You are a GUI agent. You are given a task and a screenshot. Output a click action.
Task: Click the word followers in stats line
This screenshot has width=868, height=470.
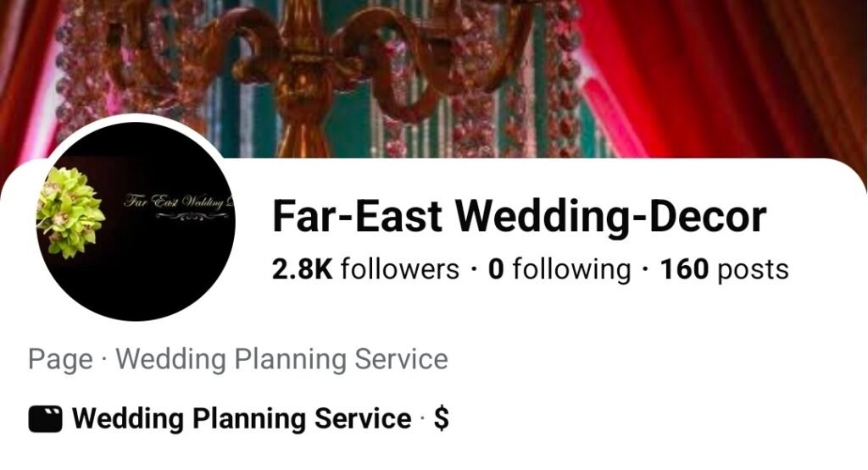[x=400, y=269]
